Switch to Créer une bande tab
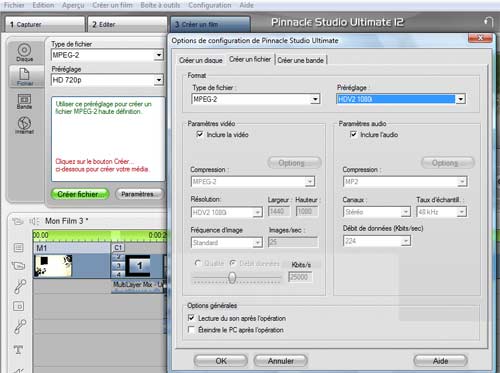The image size is (500, 373). [301, 60]
